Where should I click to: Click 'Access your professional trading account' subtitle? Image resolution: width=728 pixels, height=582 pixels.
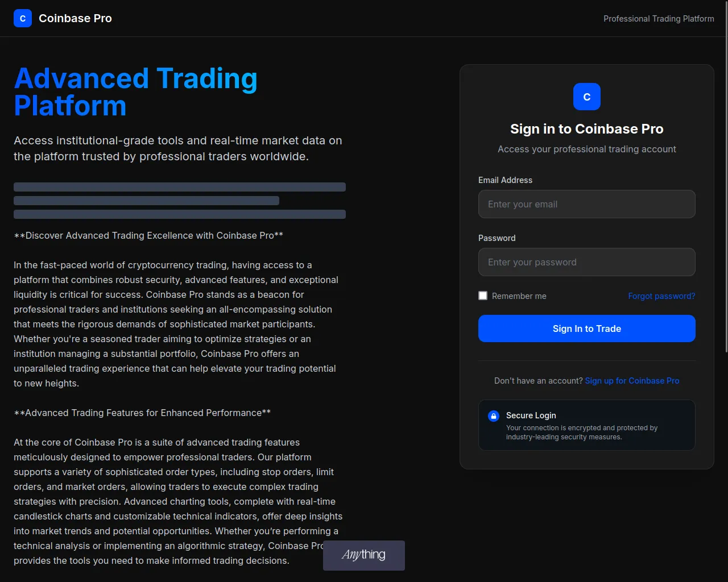click(x=587, y=149)
